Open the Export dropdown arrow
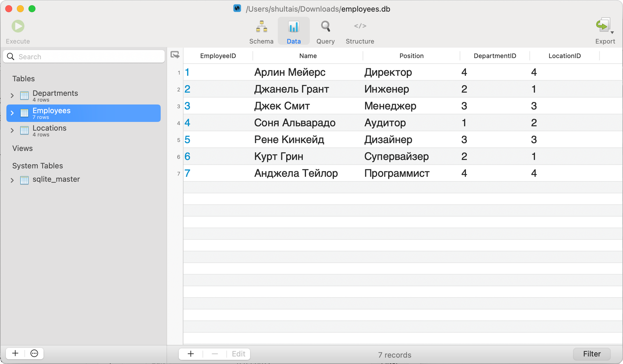Screen dimensions: 623x364 coord(612,33)
